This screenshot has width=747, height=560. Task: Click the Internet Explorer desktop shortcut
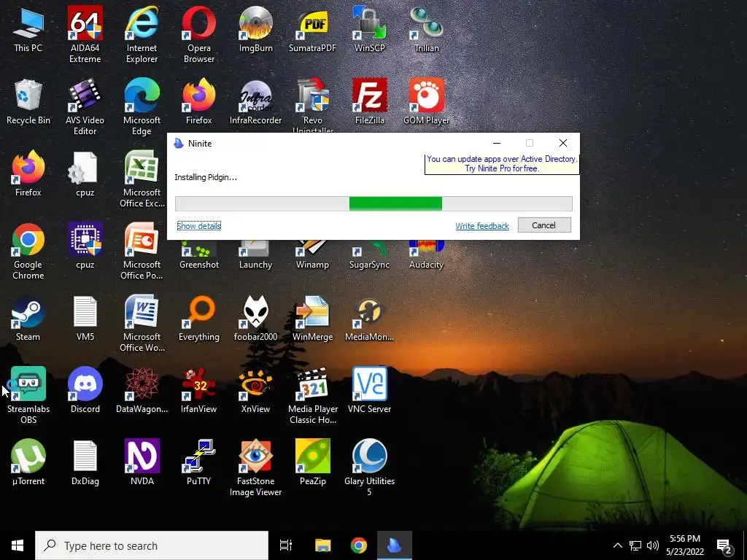click(142, 35)
